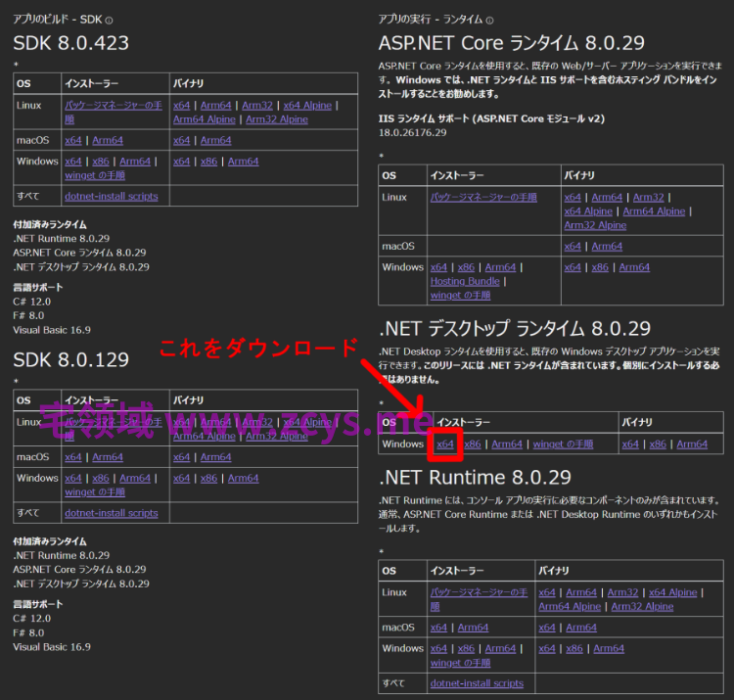Download SDK 8.0.423 Linux x64 binary

click(182, 106)
